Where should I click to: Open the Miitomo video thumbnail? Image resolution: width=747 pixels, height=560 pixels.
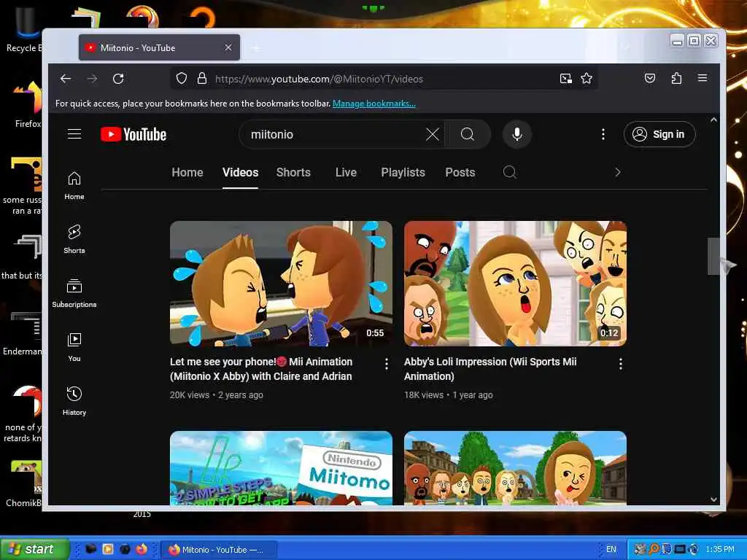click(x=281, y=468)
